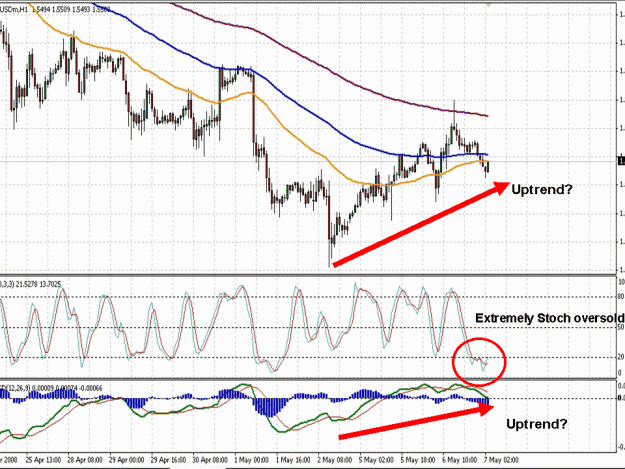Click the 2 May 08:00 time label
This screenshot has width=625, height=469.
(335, 460)
